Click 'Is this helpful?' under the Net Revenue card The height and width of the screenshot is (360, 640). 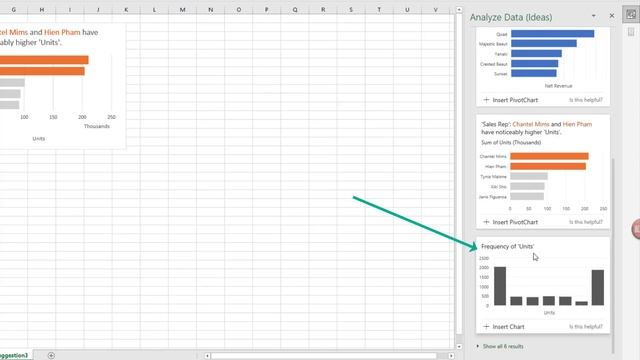click(x=586, y=100)
